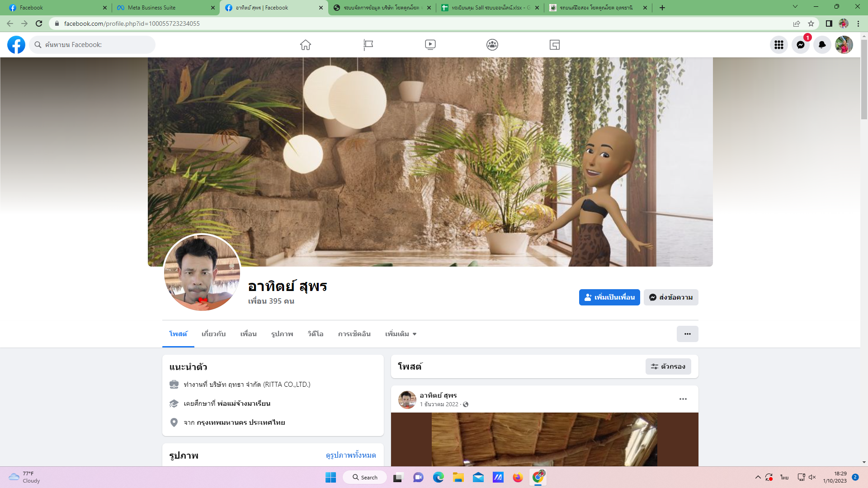The image size is (868, 488).
Task: Open the Pages flag icon
Action: (368, 45)
